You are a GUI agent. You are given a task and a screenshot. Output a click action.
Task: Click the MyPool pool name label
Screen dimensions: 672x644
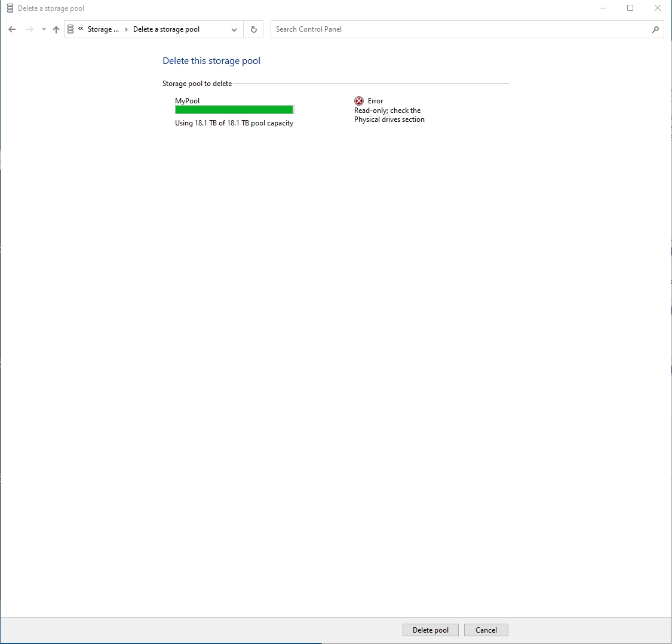[x=186, y=100]
